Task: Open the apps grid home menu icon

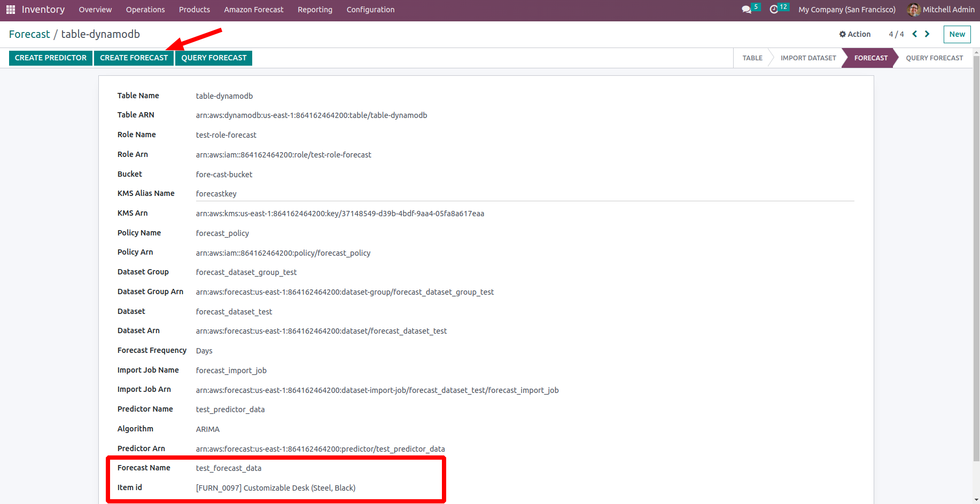Action: pos(11,10)
